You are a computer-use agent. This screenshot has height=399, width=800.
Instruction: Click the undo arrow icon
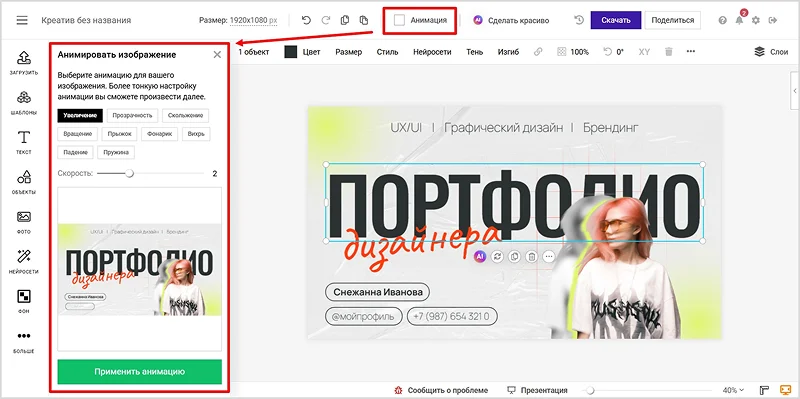click(306, 20)
